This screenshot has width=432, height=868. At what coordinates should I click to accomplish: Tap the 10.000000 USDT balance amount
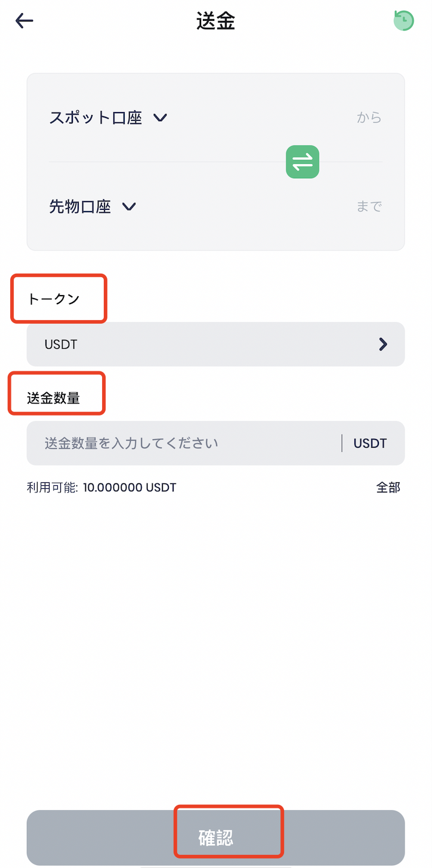tap(129, 488)
